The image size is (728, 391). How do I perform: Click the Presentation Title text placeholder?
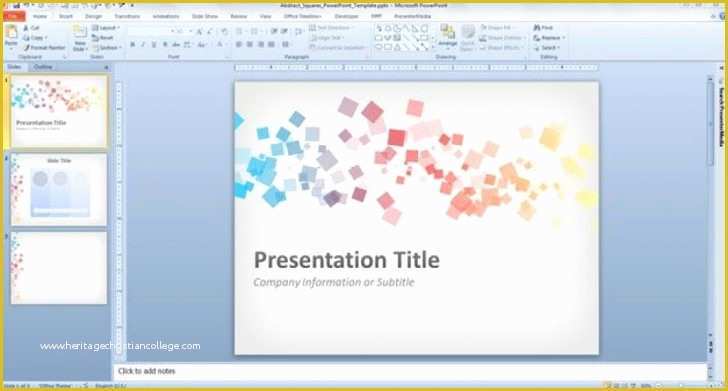point(347,260)
